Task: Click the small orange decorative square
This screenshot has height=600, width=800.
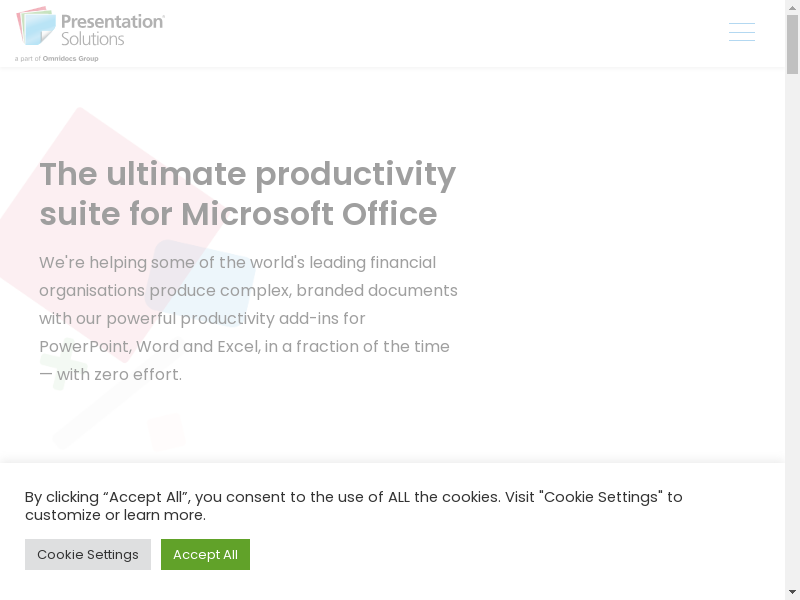Action: (166, 432)
